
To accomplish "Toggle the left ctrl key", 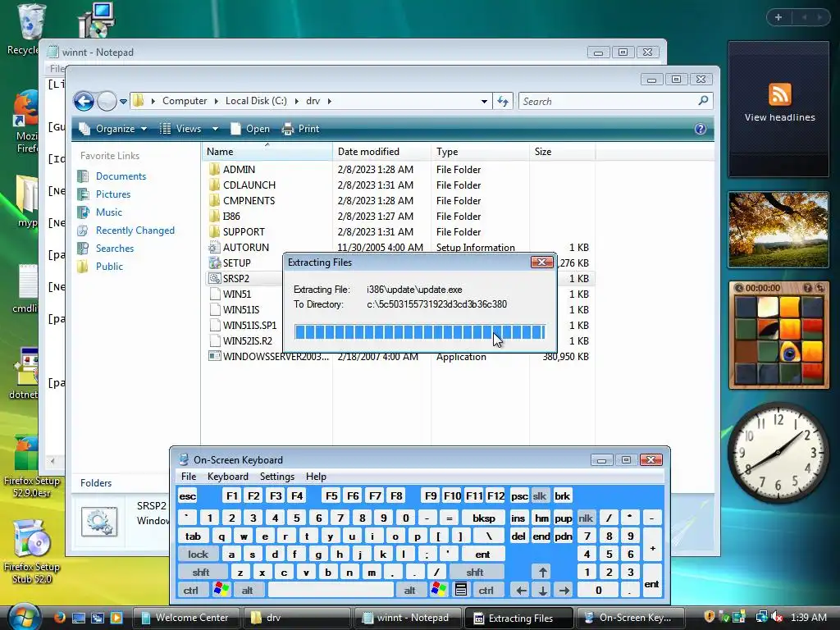I will pyautogui.click(x=190, y=591).
